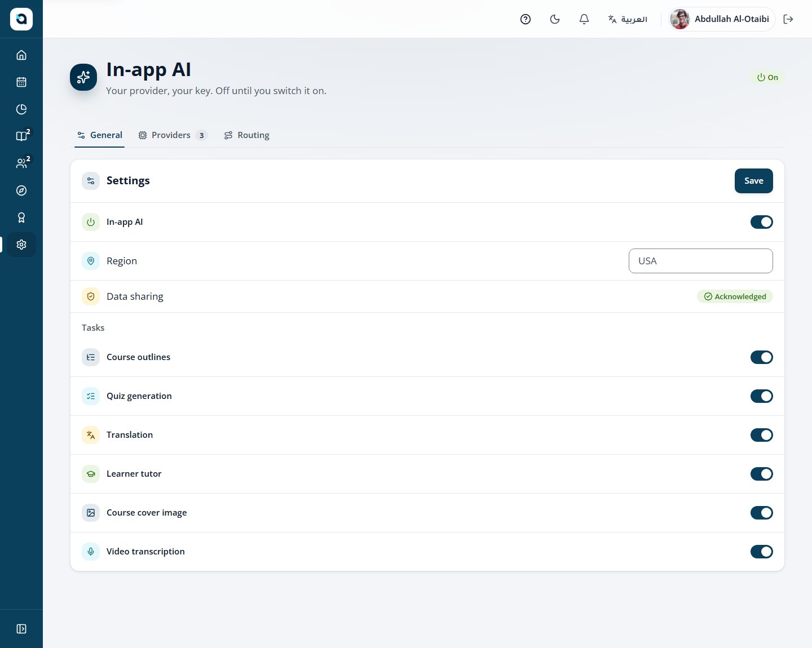
Task: Open the award badge icon in sidebar
Action: (x=21, y=218)
